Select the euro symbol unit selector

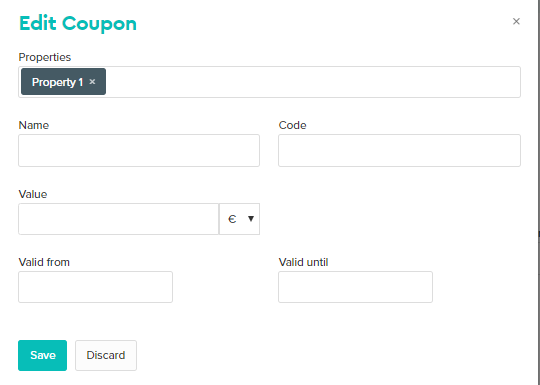pyautogui.click(x=239, y=219)
